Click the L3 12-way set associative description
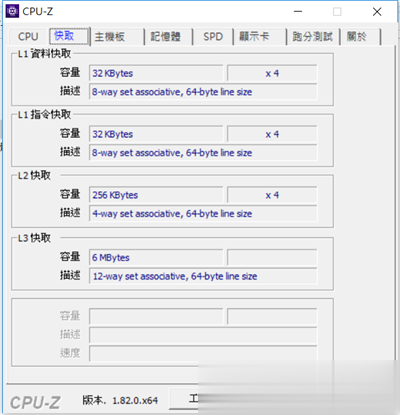Image resolution: width=400 pixels, height=415 pixels. (203, 276)
